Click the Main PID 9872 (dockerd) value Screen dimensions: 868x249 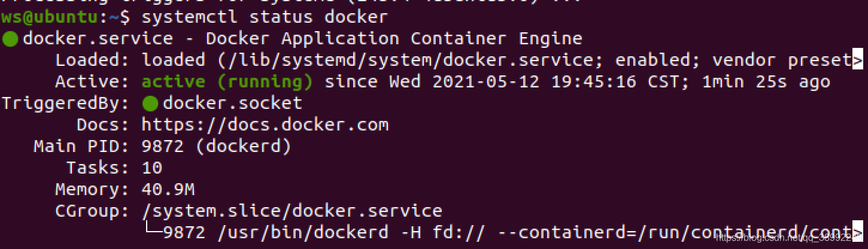click(x=216, y=147)
